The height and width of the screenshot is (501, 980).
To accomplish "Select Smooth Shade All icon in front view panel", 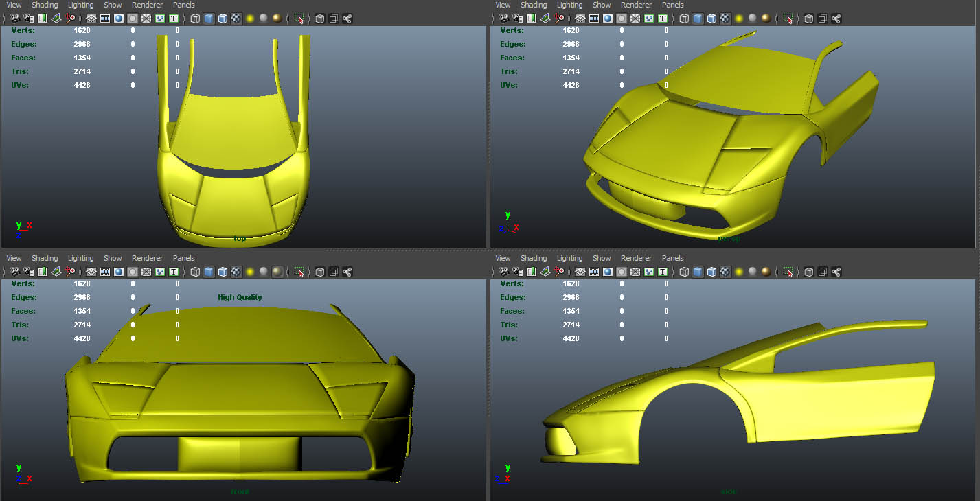I will (x=209, y=272).
